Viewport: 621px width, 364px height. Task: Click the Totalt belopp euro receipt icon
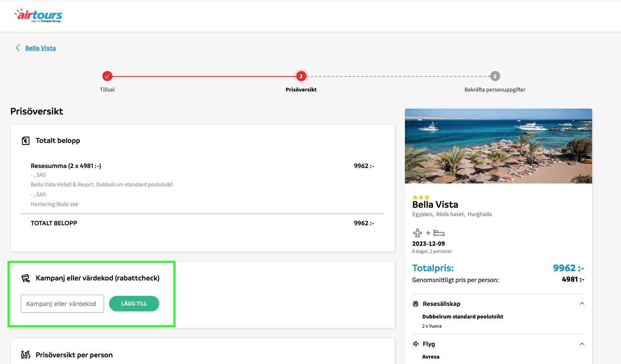25,141
